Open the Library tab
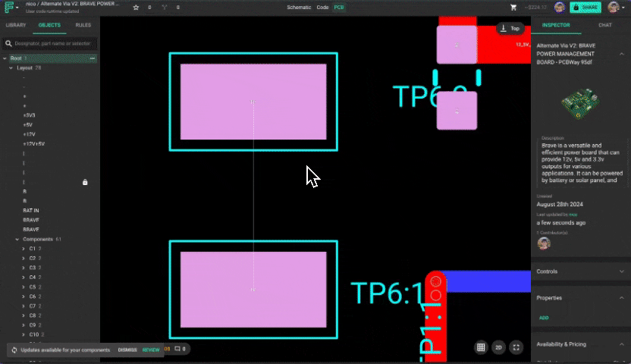This screenshot has width=631, height=364. click(16, 25)
